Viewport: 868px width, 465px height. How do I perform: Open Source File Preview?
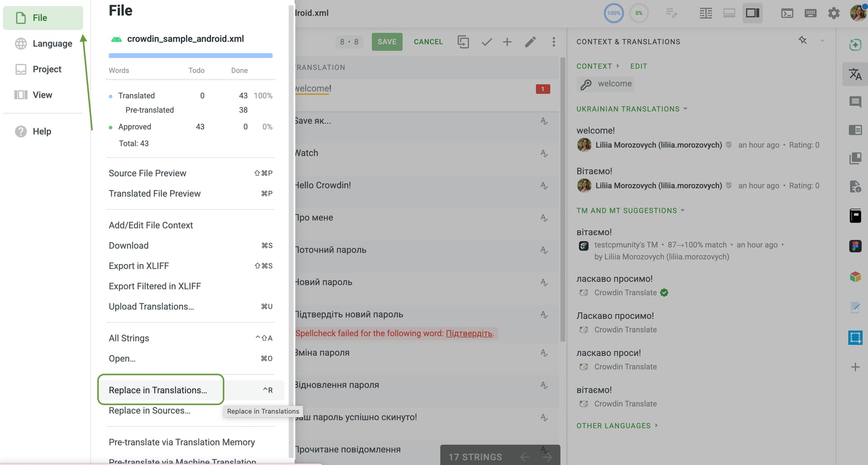pos(190,173)
